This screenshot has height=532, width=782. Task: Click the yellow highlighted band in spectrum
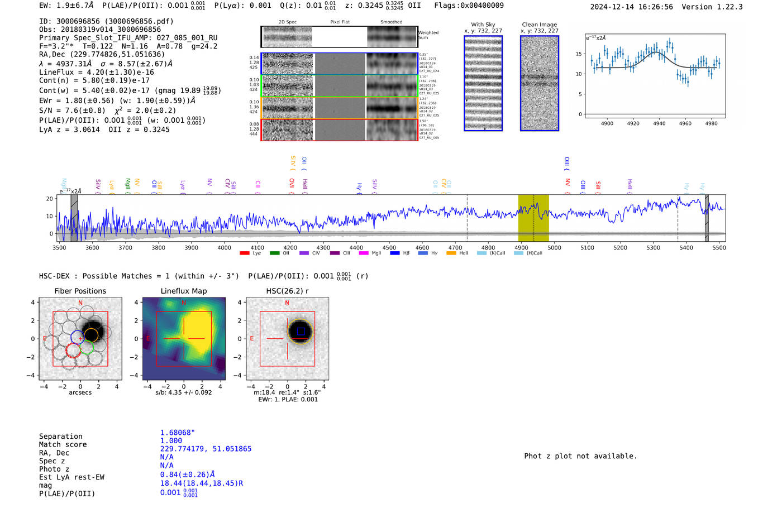click(x=533, y=218)
